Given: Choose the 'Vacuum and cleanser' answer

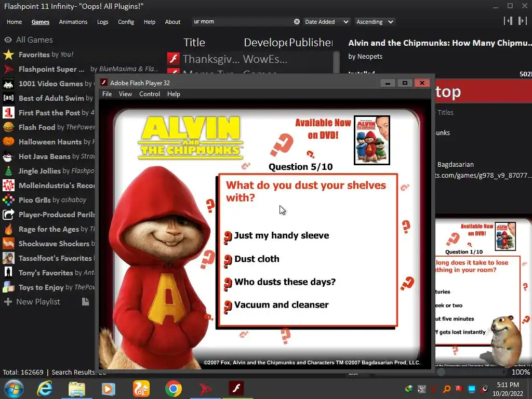Looking at the screenshot, I should tap(281, 304).
